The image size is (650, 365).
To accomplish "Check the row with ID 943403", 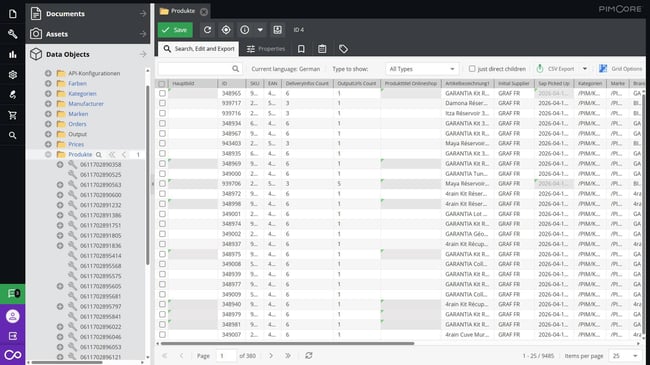I will click(x=162, y=144).
